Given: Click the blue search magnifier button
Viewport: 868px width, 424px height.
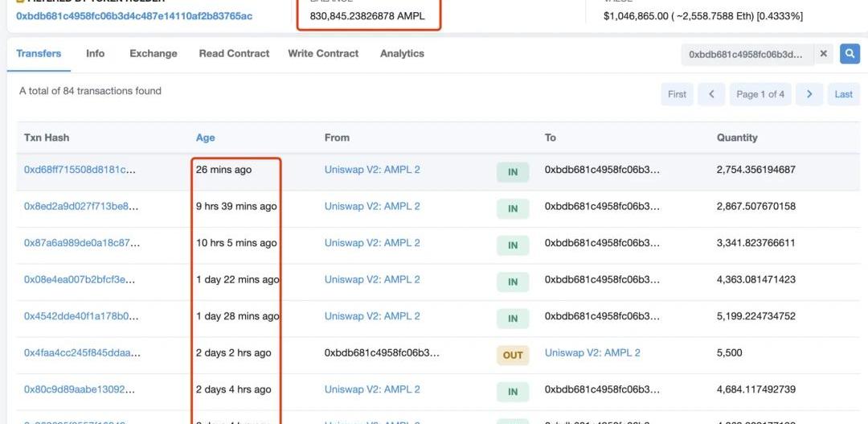Looking at the screenshot, I should [850, 54].
